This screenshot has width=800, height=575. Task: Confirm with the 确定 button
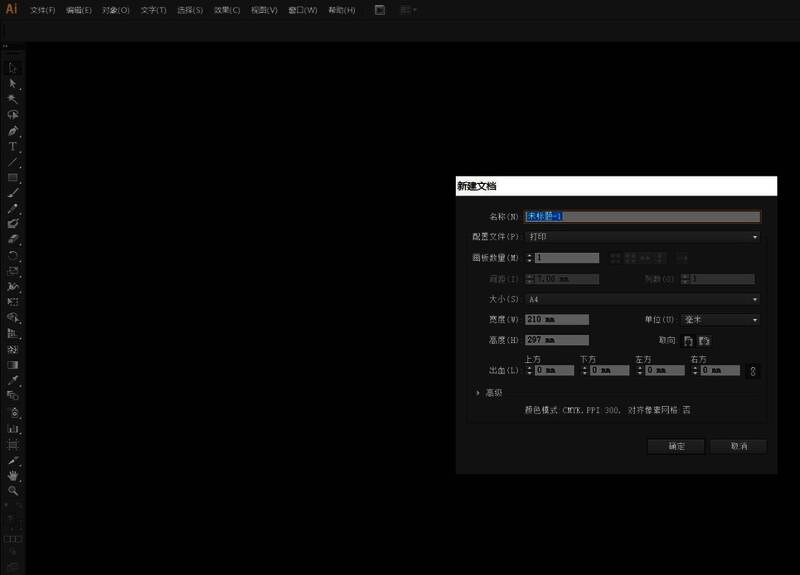coord(677,446)
